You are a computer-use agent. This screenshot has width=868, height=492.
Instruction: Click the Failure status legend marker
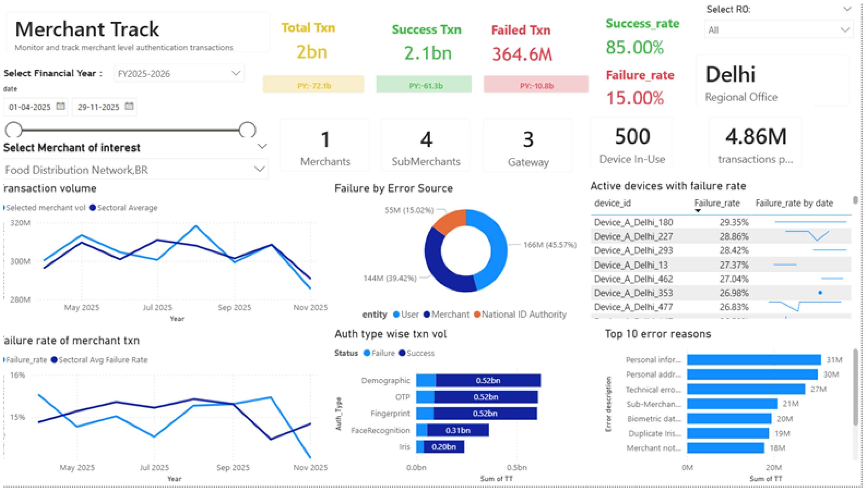click(x=367, y=353)
